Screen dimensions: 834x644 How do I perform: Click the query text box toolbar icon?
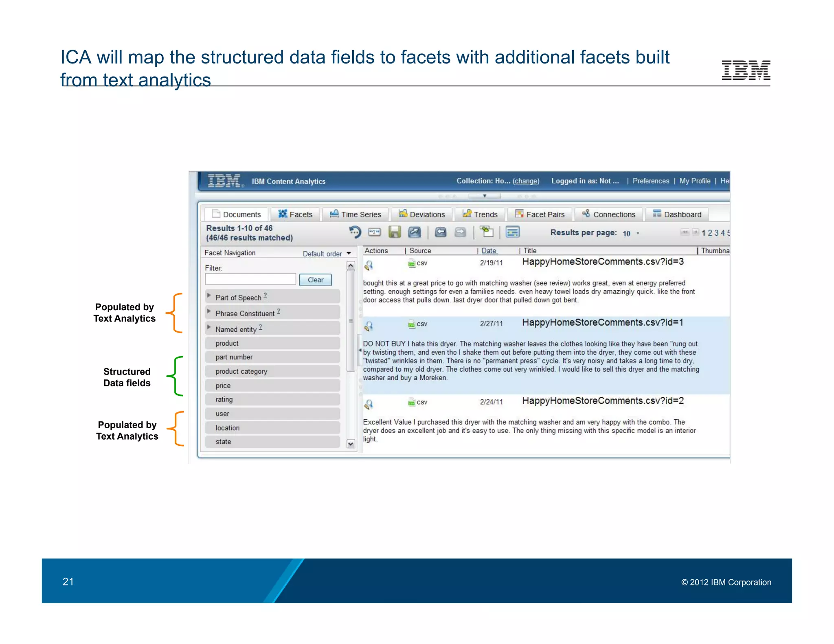(x=374, y=232)
